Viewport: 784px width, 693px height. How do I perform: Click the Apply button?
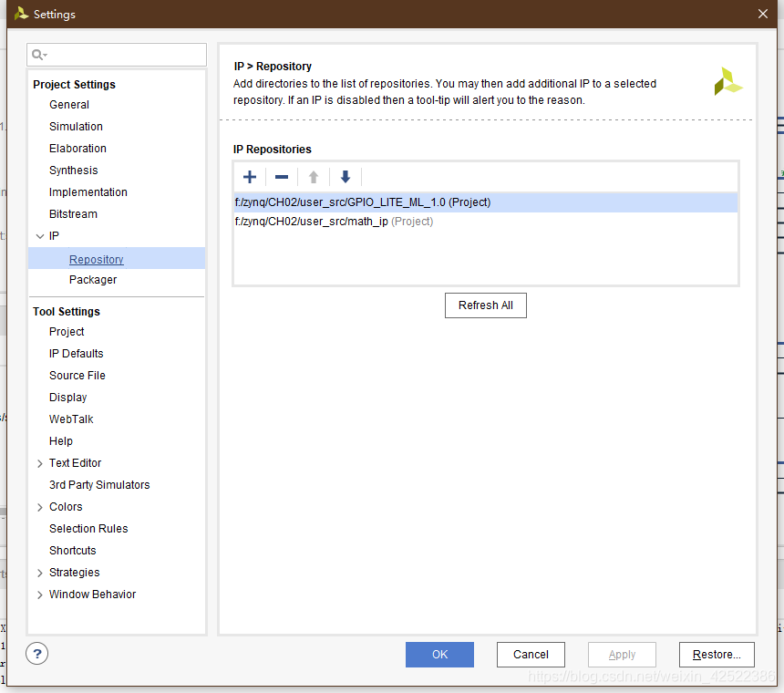click(x=622, y=655)
